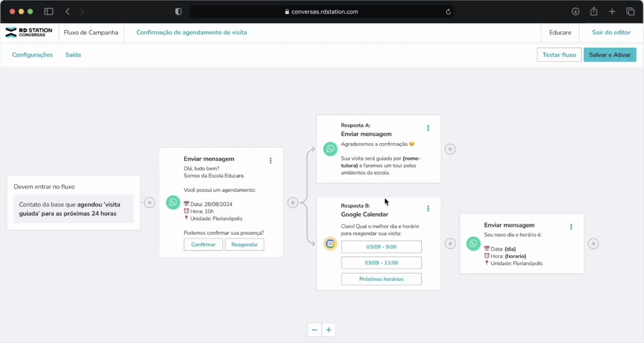Open options menu of first Enviar mensagem node
644x343 pixels.
[270, 160]
